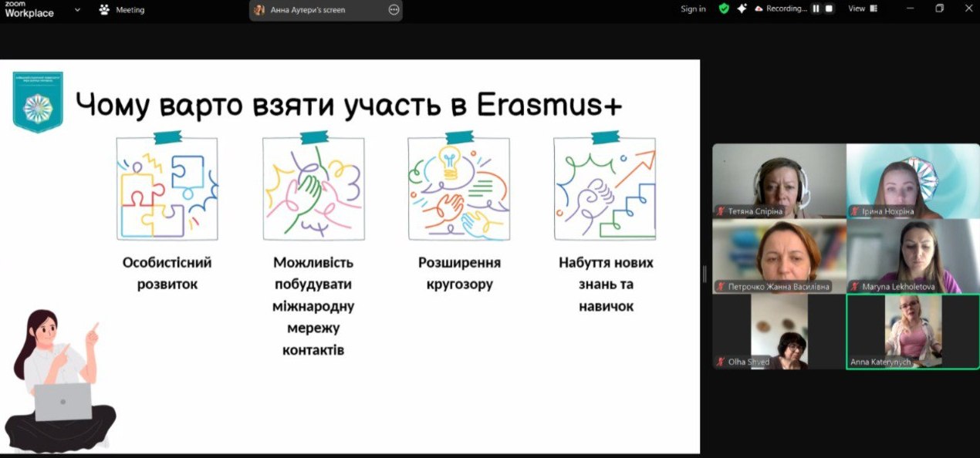Open the ellipsis menu on Анна Аутери's screen tab
The height and width of the screenshot is (458, 980).
point(393,10)
